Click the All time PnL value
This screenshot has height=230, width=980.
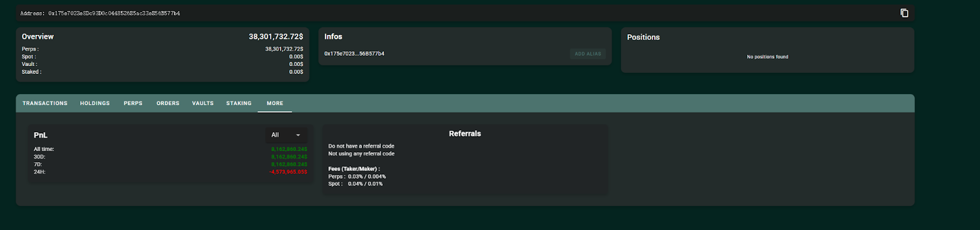[289, 149]
